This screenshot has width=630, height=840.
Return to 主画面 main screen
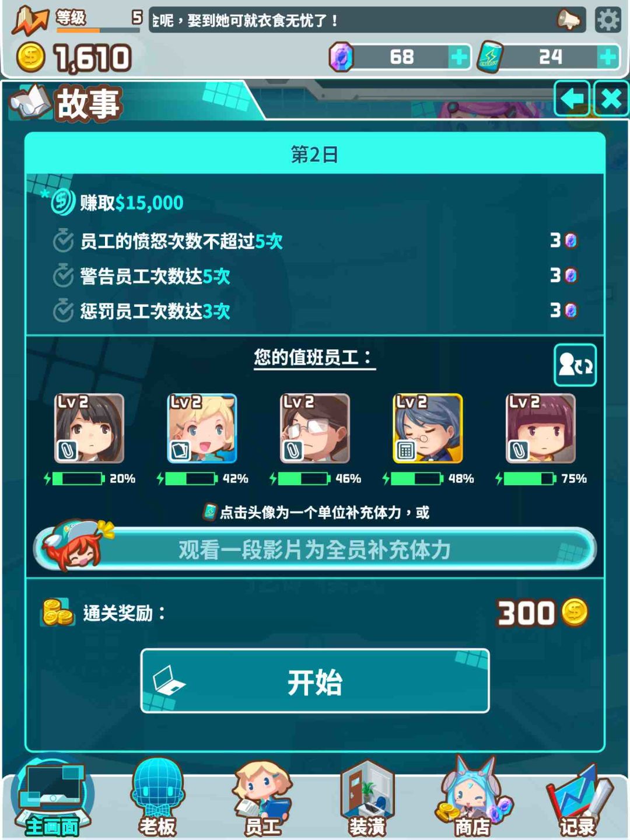52,797
